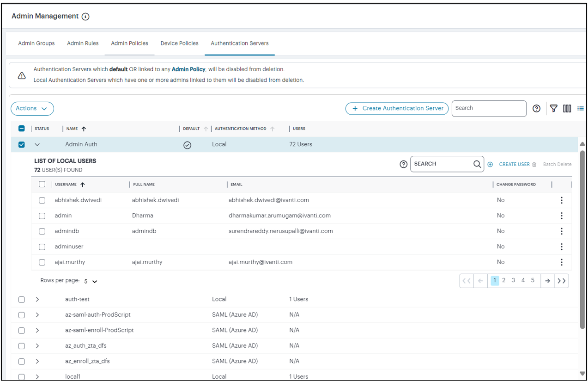Go to page 3 of local users
Screen dimensions: 588x382
point(513,280)
